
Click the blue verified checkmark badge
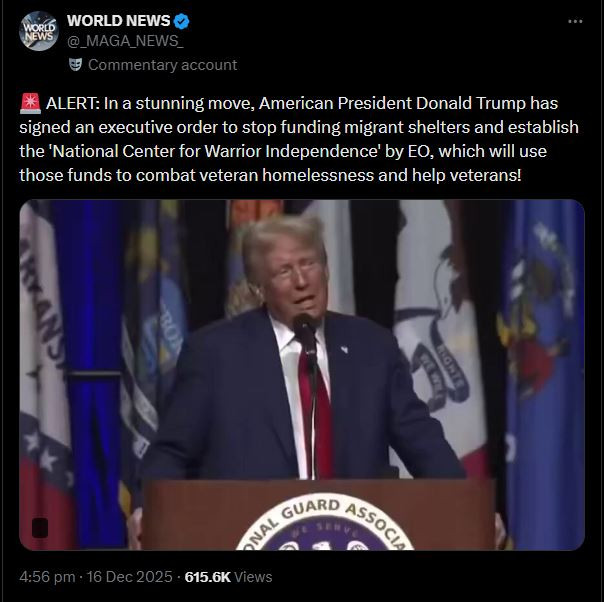[x=181, y=21]
